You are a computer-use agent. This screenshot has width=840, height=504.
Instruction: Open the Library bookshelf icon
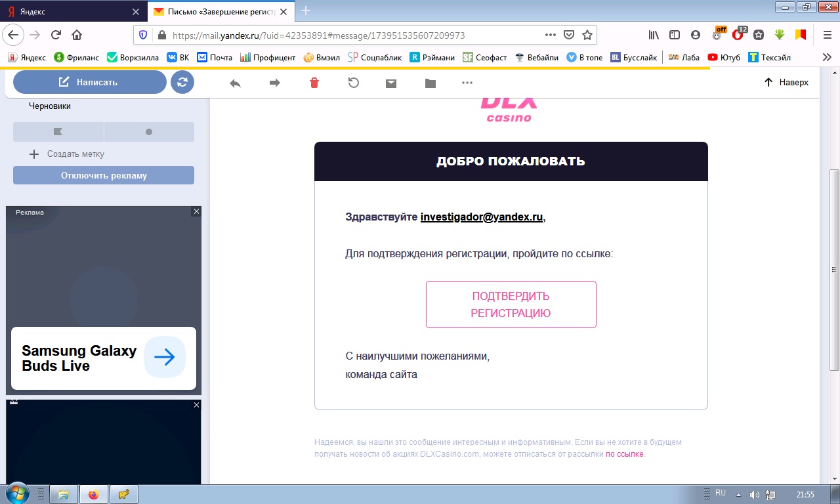(654, 35)
